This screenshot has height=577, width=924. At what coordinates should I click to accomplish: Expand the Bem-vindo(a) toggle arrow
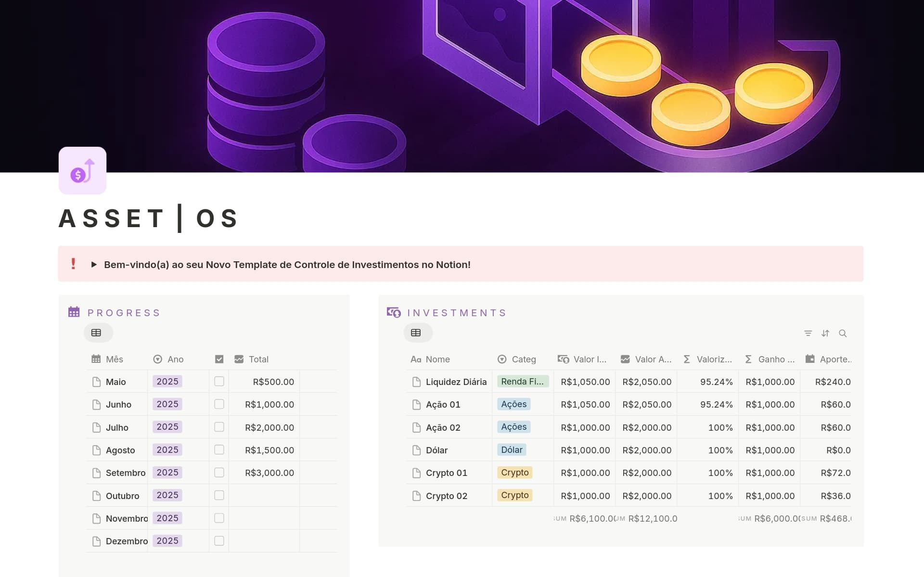pyautogui.click(x=94, y=264)
